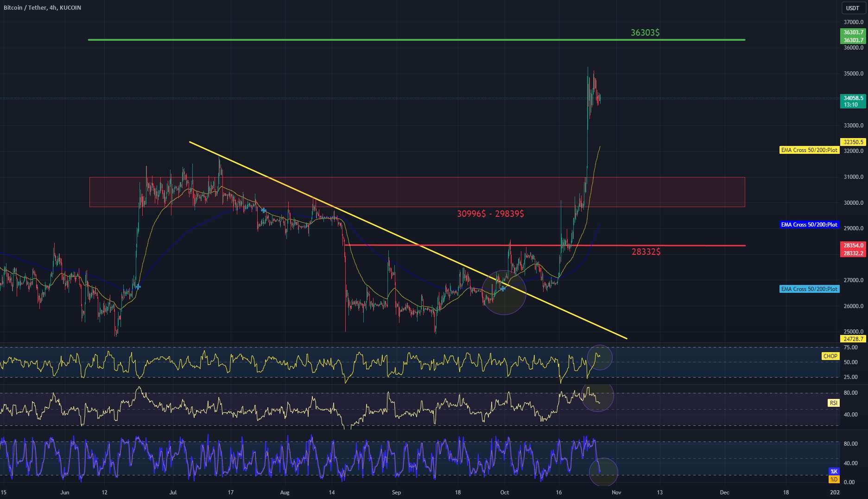868x499 pixels.
Task: Click the 0.00 level on stochastic scale
Action: (x=849, y=482)
